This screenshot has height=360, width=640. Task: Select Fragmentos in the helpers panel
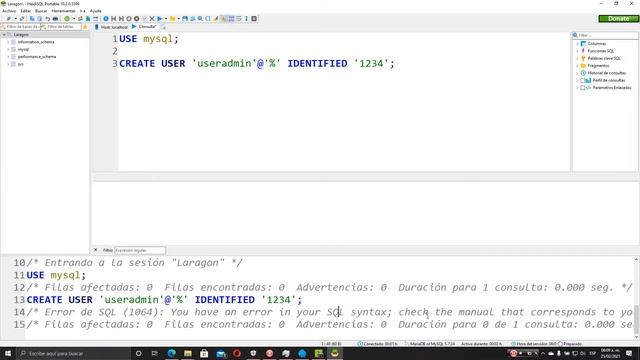598,66
